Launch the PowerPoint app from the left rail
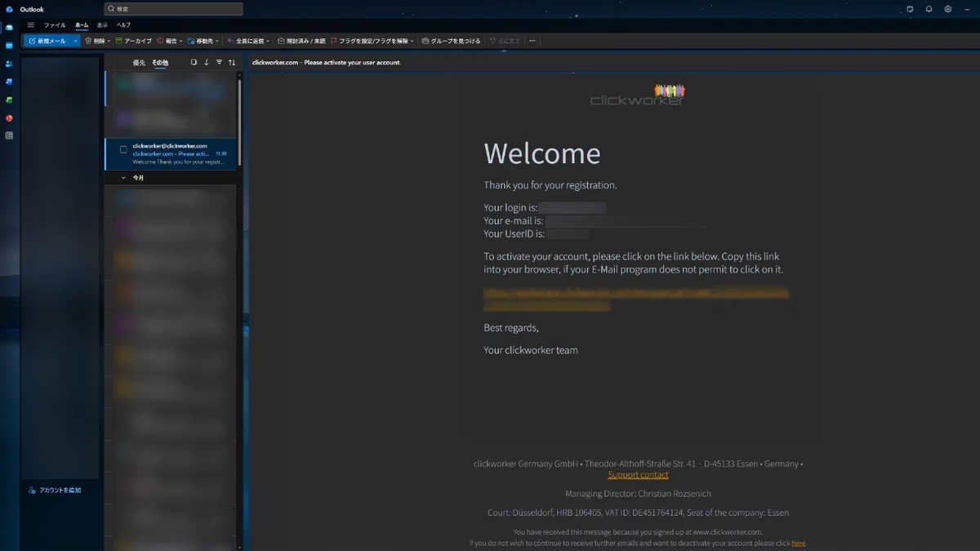Screen dimensions: 980x551 pyautogui.click(x=9, y=118)
